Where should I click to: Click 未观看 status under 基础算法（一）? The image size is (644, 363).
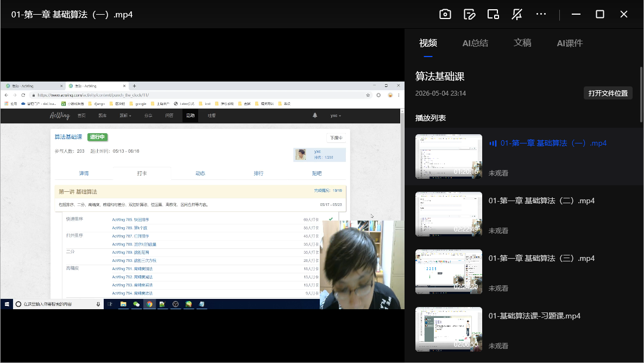(498, 173)
